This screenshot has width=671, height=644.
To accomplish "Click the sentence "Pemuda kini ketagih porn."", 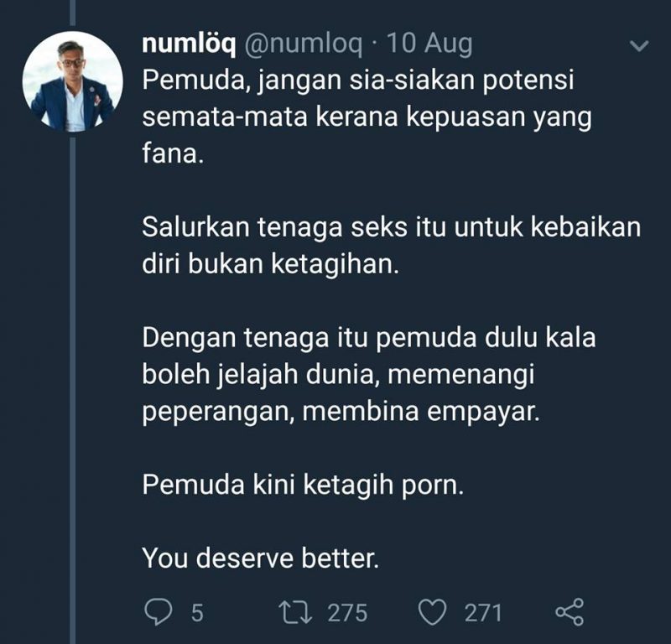I will [x=303, y=486].
